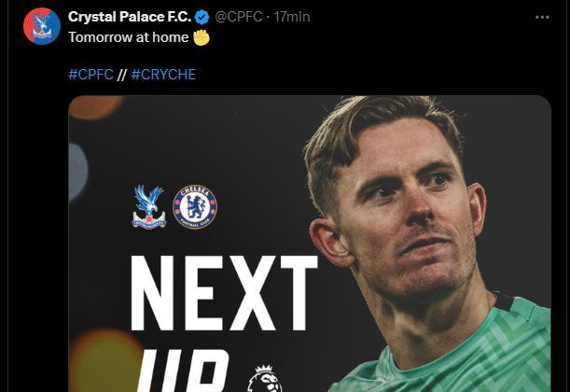Open the #CPFC hashtag
570x392 pixels.
click(90, 75)
